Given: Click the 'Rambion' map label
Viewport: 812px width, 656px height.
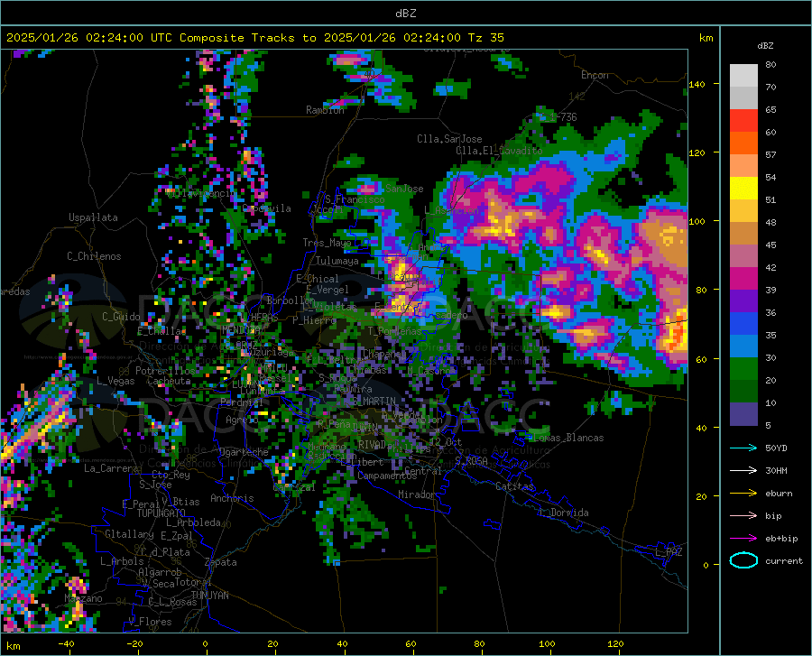Looking at the screenshot, I should click(x=325, y=110).
